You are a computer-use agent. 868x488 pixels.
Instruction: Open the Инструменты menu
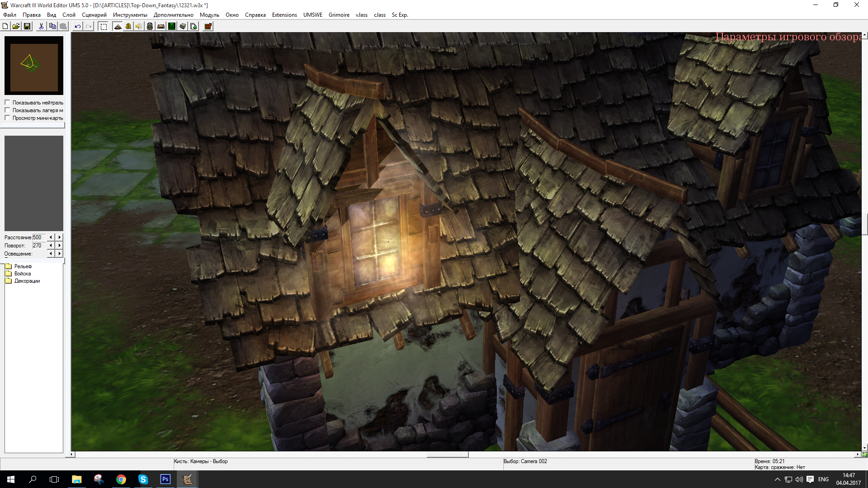tap(130, 15)
